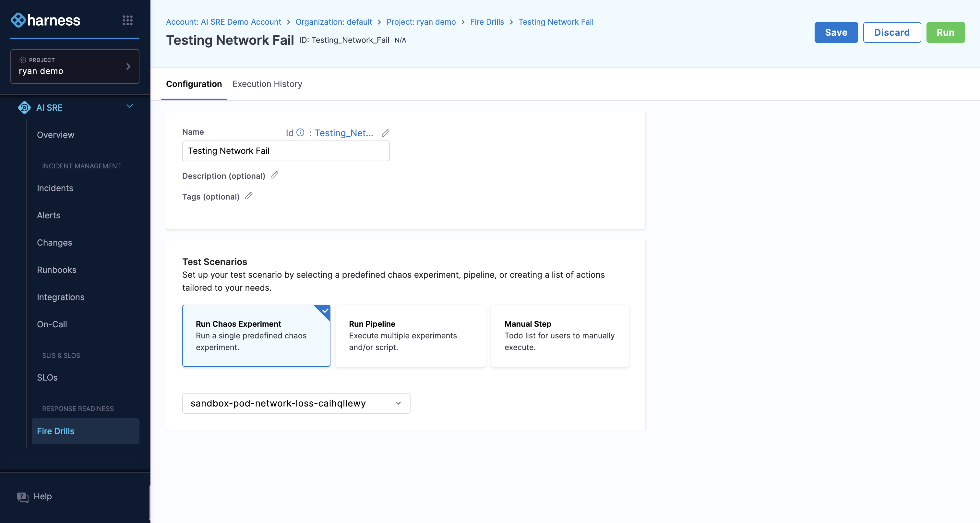Screen dimensions: 980x523
Task: Open On-Call in the sidebar
Action: point(52,324)
